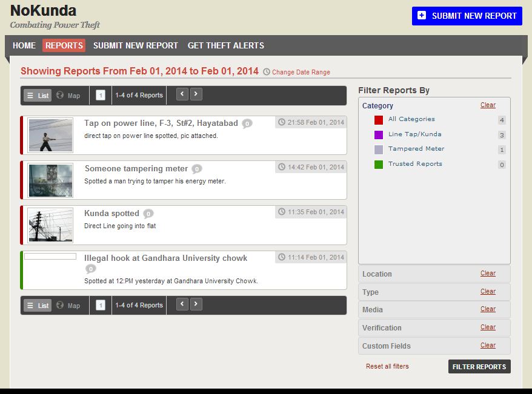This screenshot has height=394, width=532.
Task: Click the clock icon beside Change Date Range
Action: [267, 72]
